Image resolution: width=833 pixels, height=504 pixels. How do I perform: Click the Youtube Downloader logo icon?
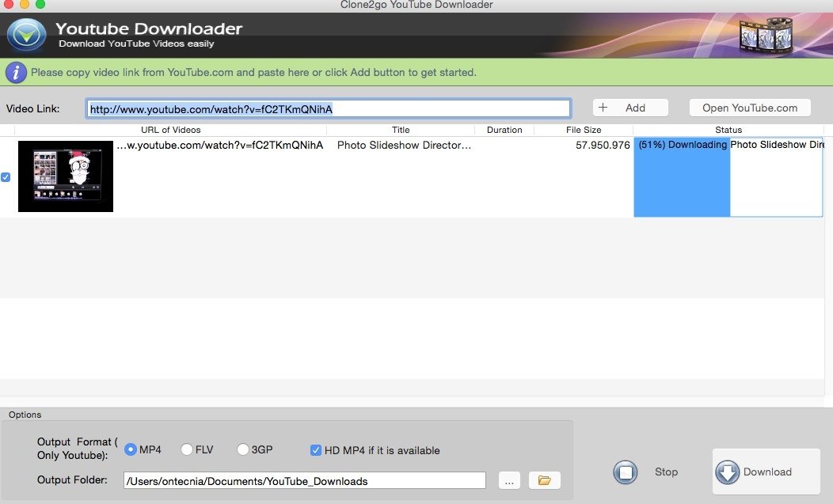click(x=27, y=35)
